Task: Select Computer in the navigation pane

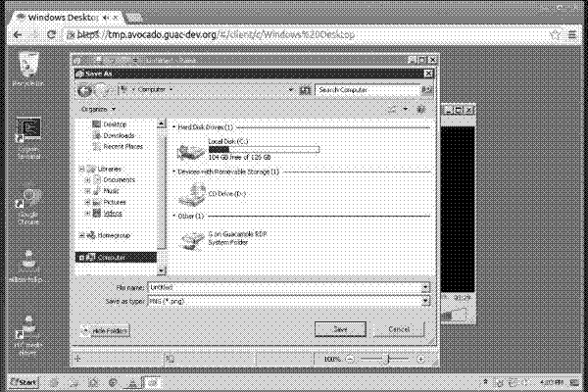Action: (x=111, y=258)
